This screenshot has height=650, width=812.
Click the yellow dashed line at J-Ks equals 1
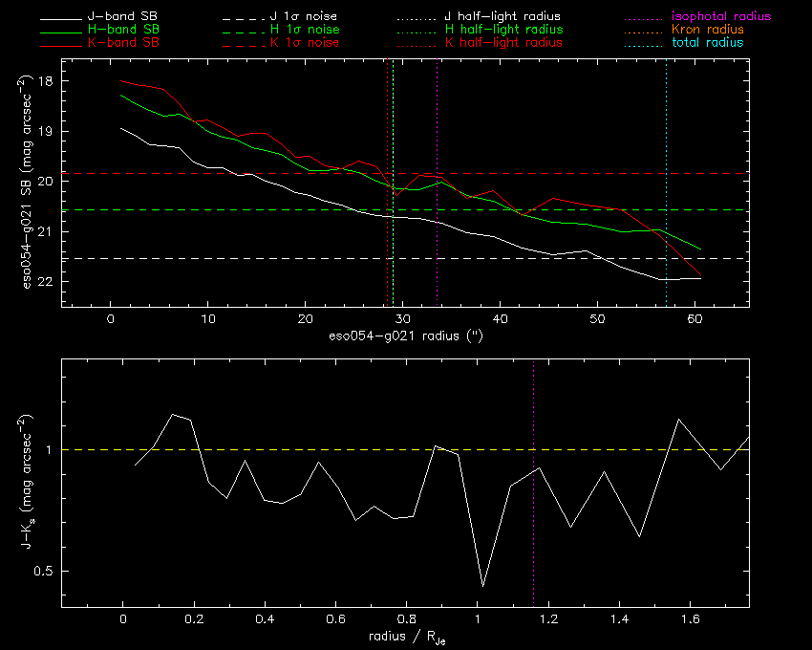pyautogui.click(x=405, y=449)
